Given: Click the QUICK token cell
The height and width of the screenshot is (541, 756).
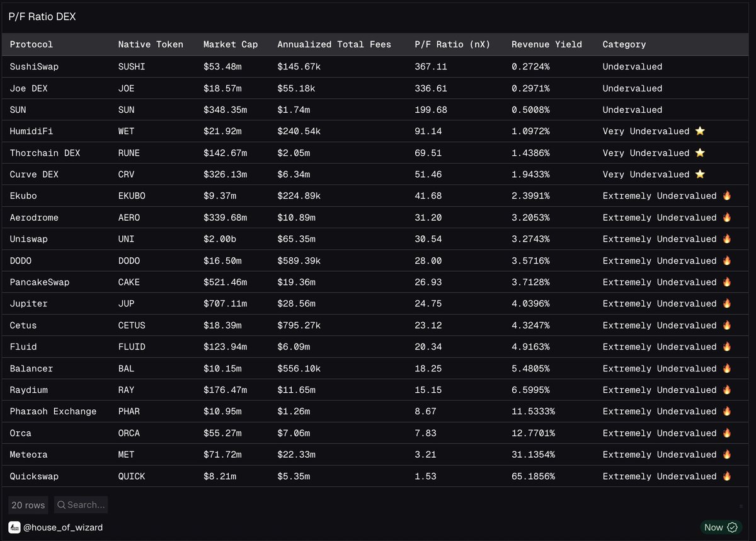Looking at the screenshot, I should [132, 477].
